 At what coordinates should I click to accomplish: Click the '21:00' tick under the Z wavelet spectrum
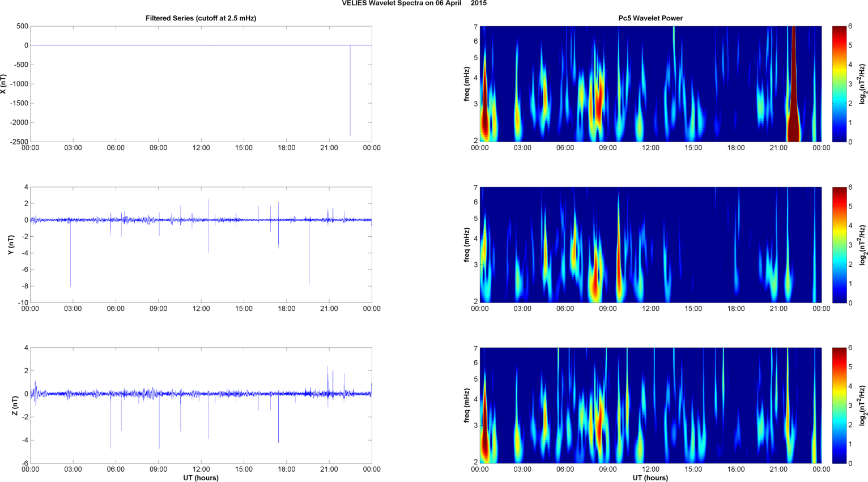tap(778, 469)
